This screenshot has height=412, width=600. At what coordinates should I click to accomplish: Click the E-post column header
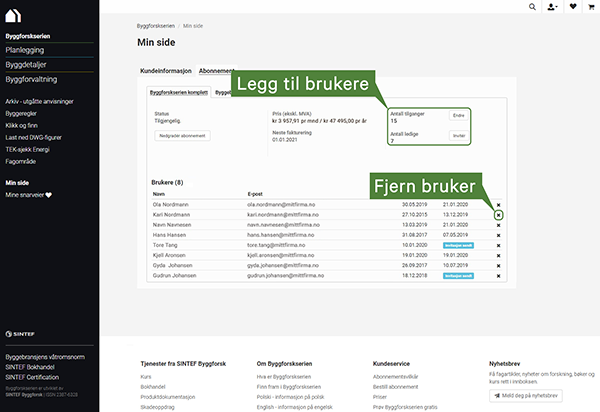[255, 194]
